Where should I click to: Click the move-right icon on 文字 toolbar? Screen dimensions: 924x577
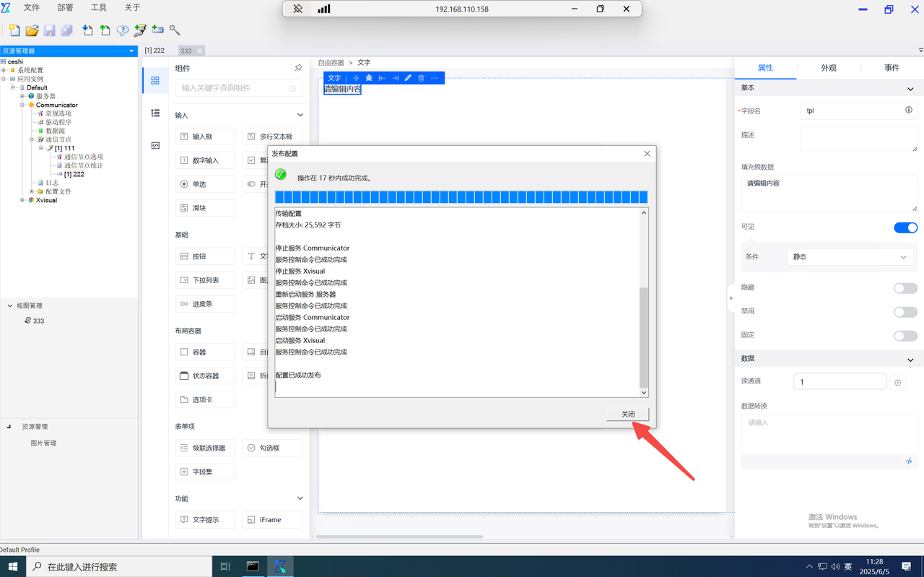pyautogui.click(x=395, y=78)
